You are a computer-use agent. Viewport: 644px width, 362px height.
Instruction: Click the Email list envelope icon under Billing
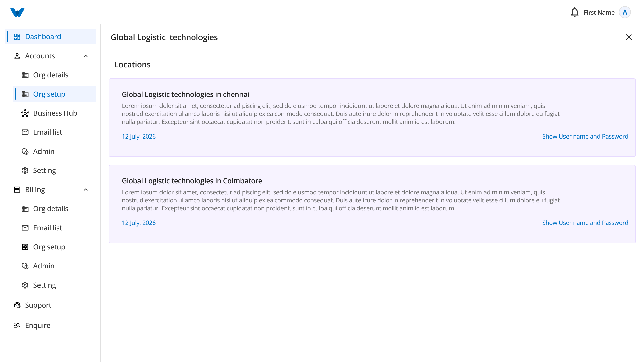pos(25,228)
